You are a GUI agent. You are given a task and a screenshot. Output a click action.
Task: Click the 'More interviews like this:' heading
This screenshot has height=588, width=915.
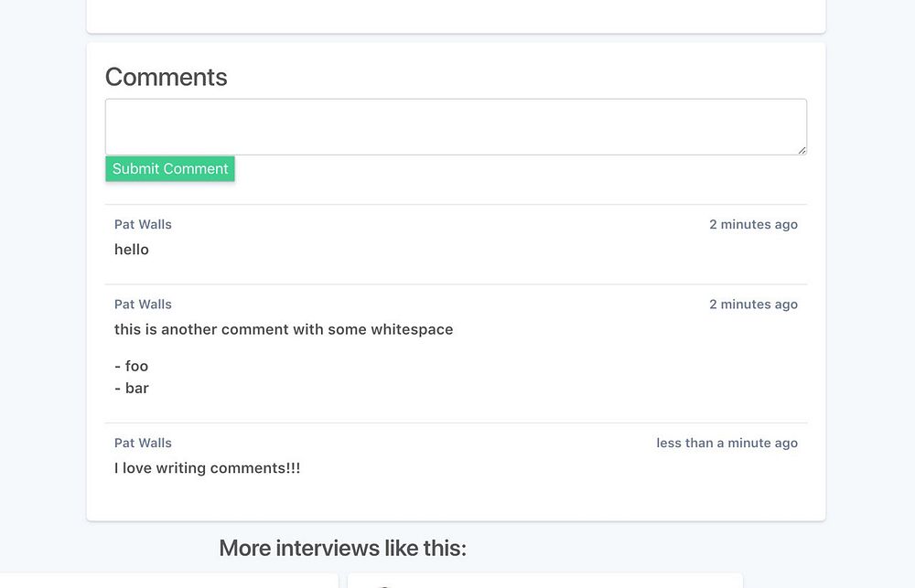pyautogui.click(x=343, y=548)
